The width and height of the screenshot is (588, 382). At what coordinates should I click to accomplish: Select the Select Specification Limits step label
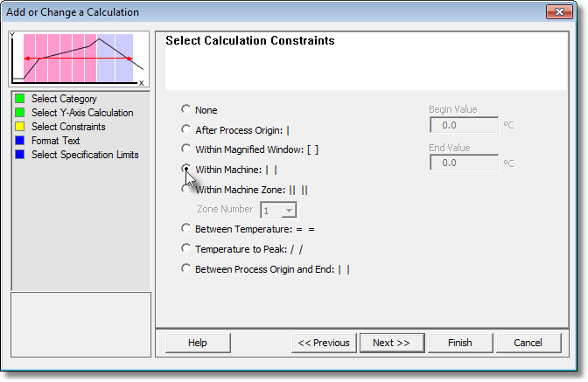tap(85, 155)
